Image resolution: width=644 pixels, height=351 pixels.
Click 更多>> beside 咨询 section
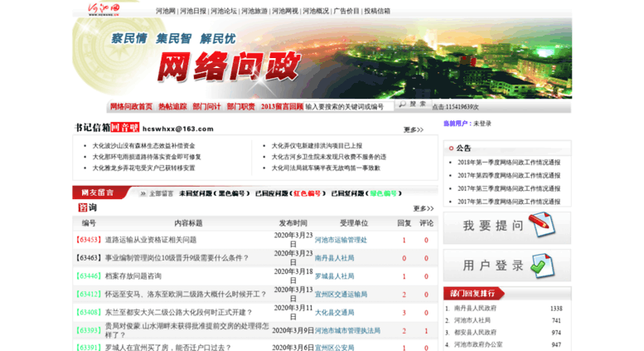[424, 209]
